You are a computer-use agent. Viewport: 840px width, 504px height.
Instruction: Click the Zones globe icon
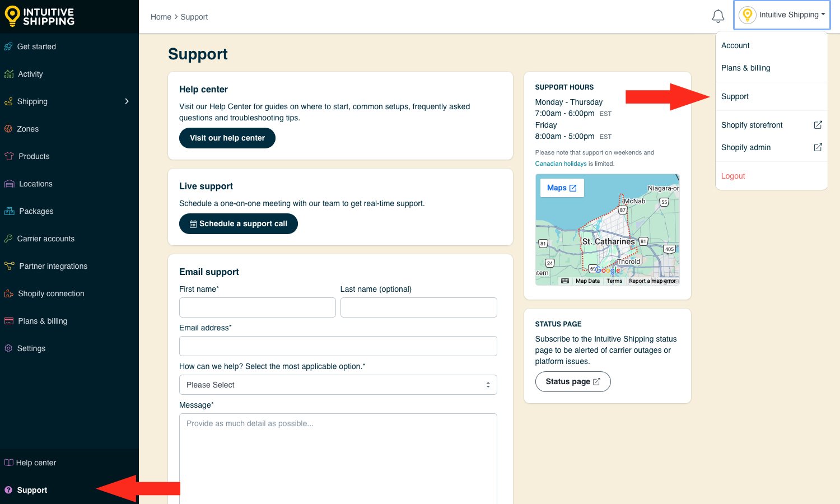pyautogui.click(x=8, y=129)
